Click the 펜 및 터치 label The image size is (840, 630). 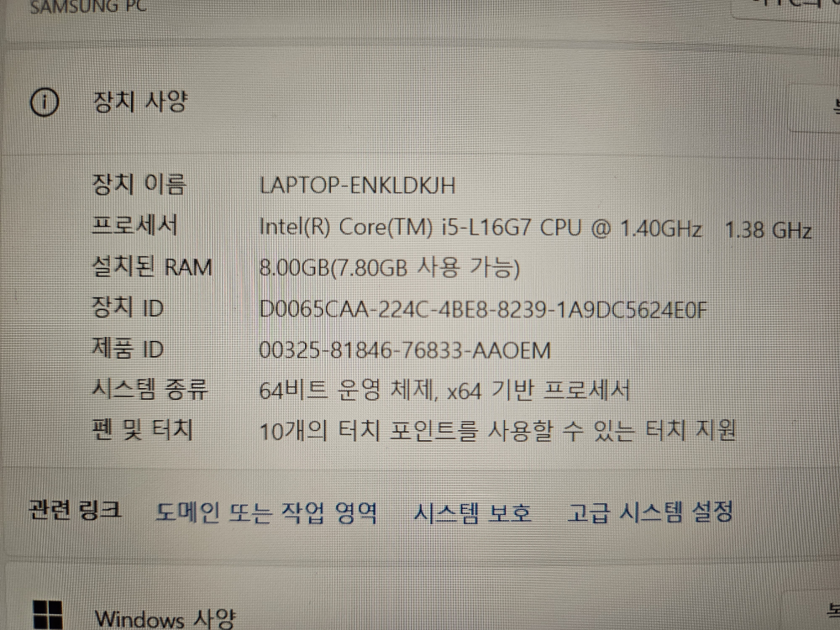[x=143, y=429]
